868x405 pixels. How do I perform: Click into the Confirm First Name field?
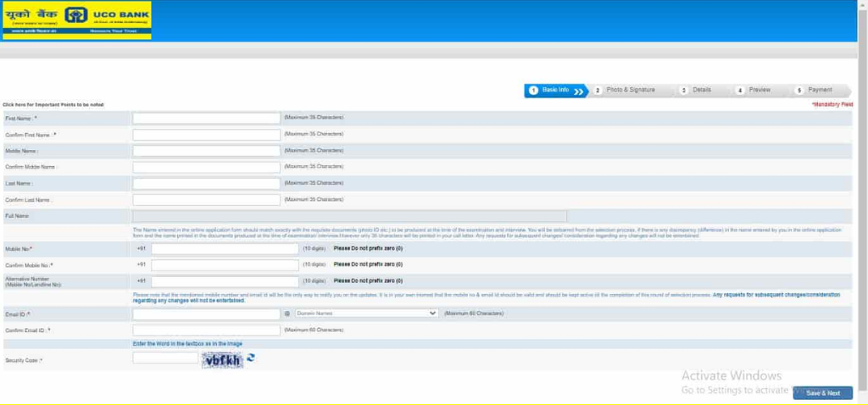206,135
